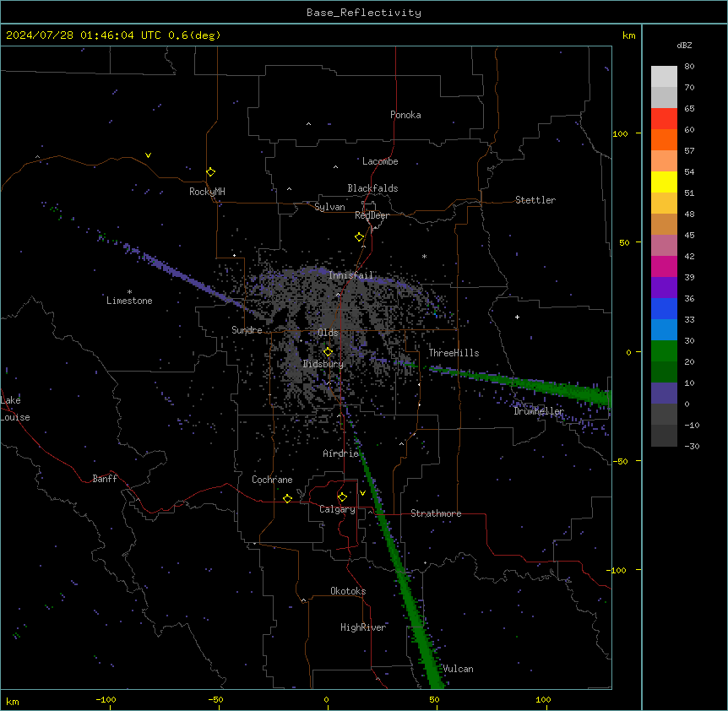Click the Limestone label

coord(129,301)
